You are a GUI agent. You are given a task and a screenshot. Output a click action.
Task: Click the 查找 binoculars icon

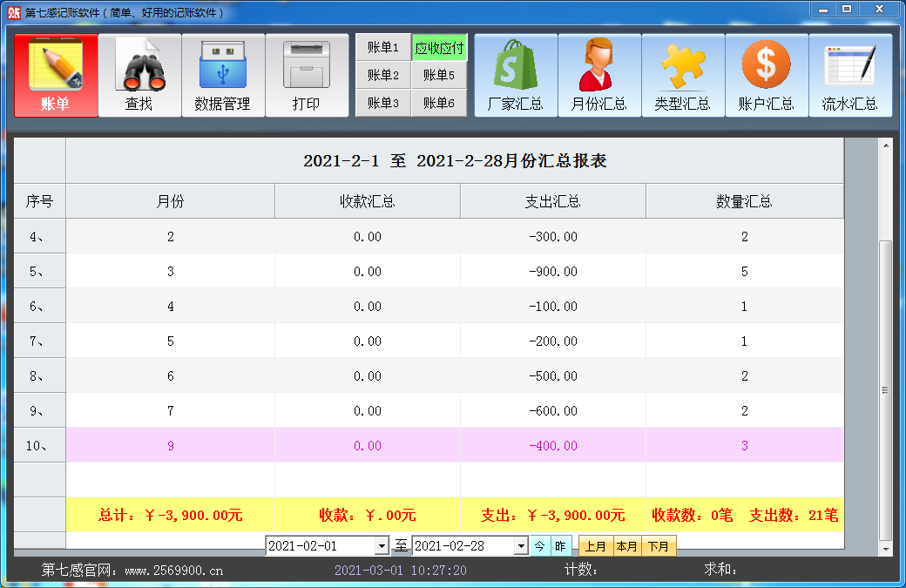click(139, 75)
